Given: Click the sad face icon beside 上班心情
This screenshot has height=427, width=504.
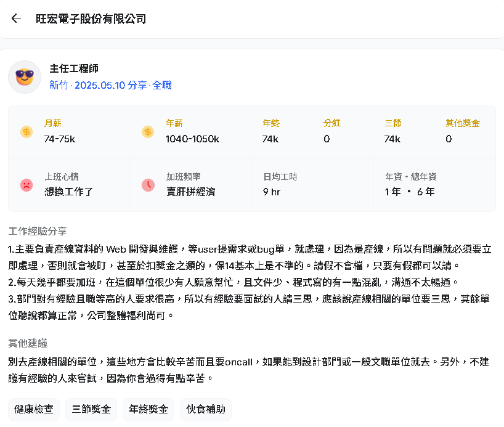Looking at the screenshot, I should 26,185.
